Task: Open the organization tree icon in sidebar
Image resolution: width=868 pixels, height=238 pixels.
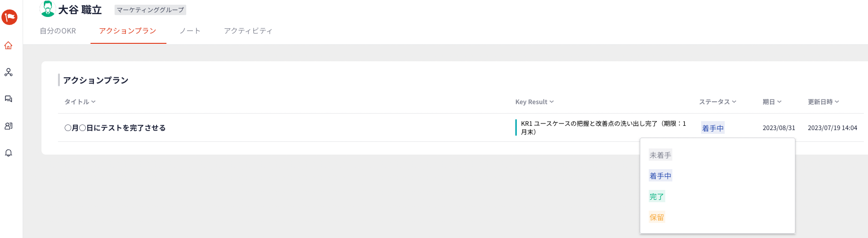Action: coord(8,73)
